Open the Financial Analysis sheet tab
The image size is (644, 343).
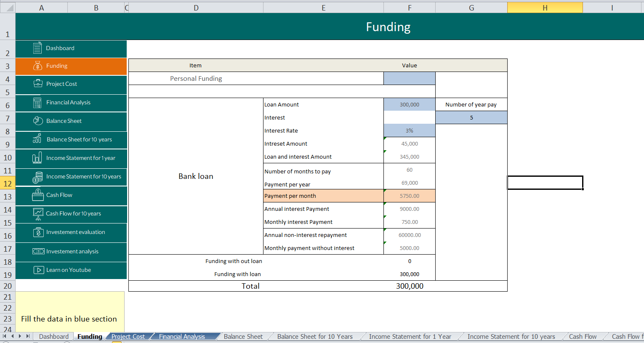[x=181, y=336]
